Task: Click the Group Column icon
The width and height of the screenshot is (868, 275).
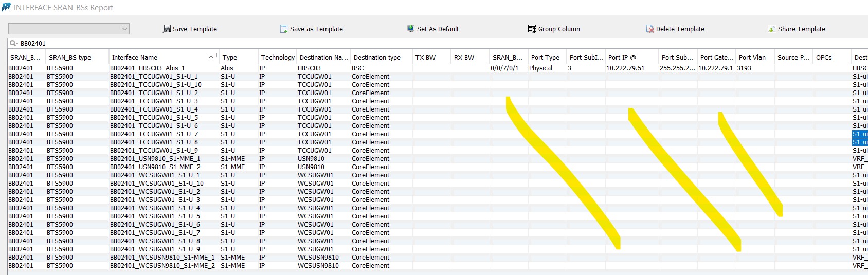Action: click(532, 29)
